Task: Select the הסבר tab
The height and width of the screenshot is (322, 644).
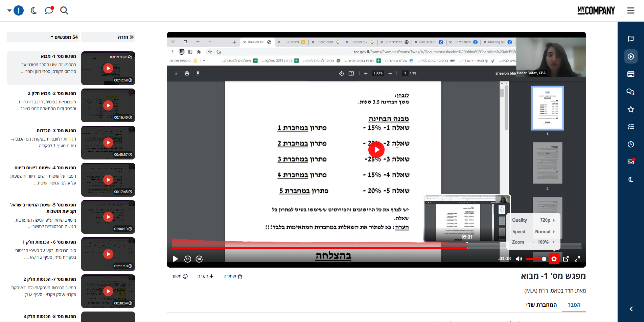Action: [574, 305]
